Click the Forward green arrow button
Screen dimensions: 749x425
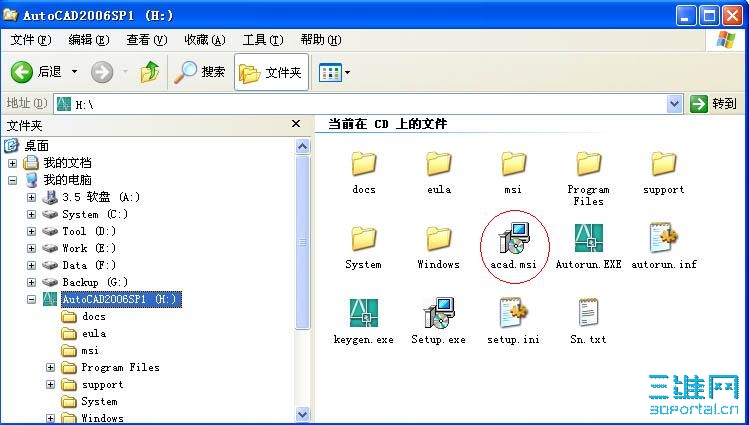click(x=102, y=73)
